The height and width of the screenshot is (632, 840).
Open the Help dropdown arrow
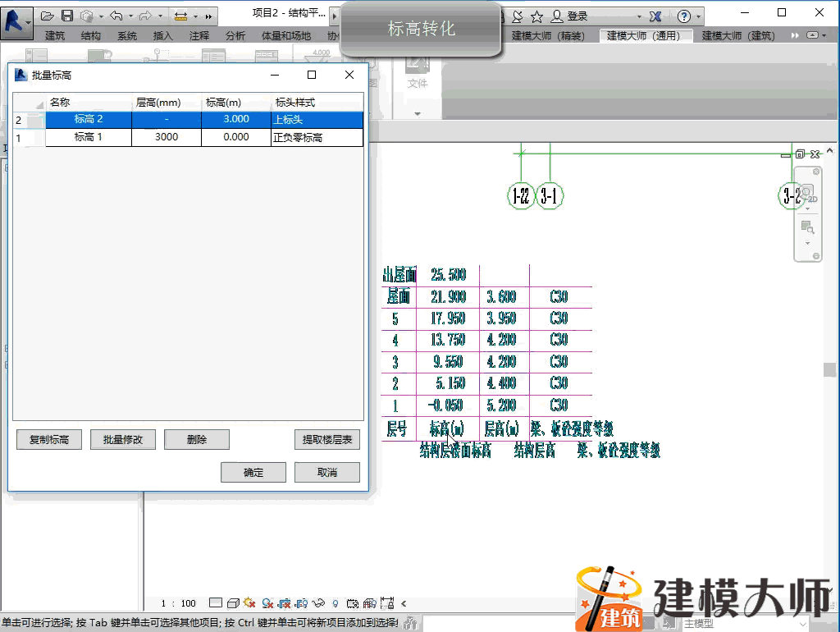(x=698, y=16)
